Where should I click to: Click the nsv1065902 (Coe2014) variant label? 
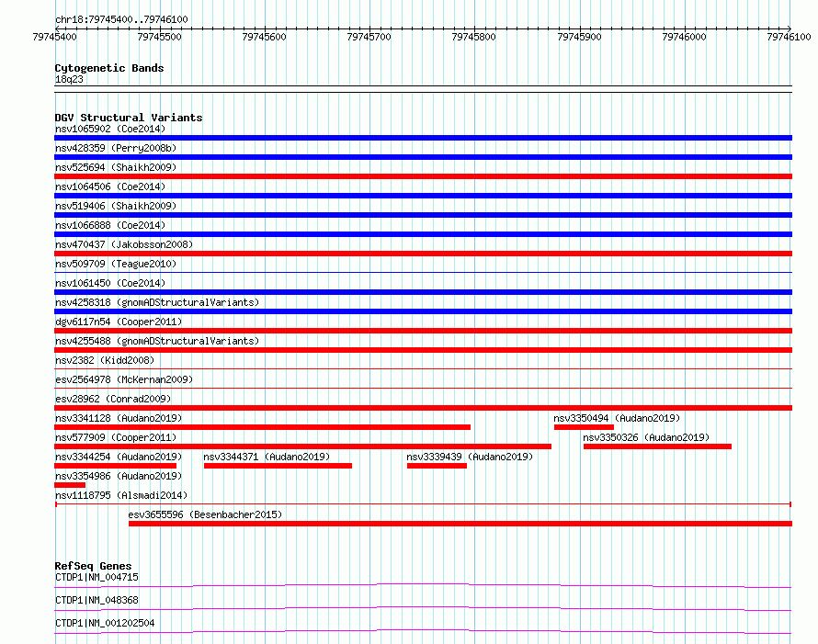[x=110, y=129]
